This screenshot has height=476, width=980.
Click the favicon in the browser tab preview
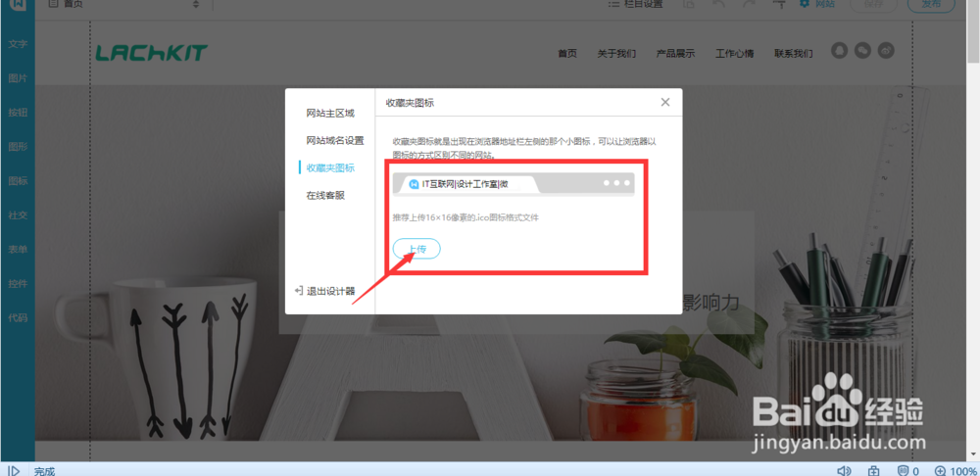pyautogui.click(x=414, y=184)
